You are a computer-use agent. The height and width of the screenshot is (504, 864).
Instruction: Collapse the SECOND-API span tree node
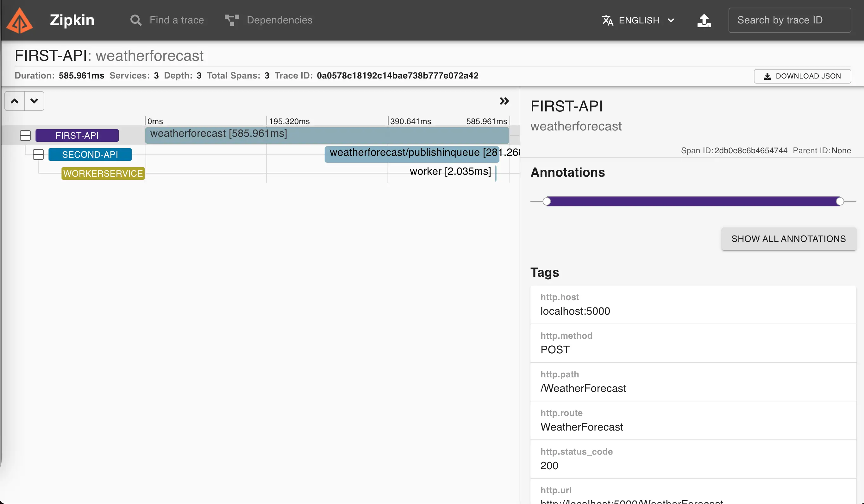(38, 154)
